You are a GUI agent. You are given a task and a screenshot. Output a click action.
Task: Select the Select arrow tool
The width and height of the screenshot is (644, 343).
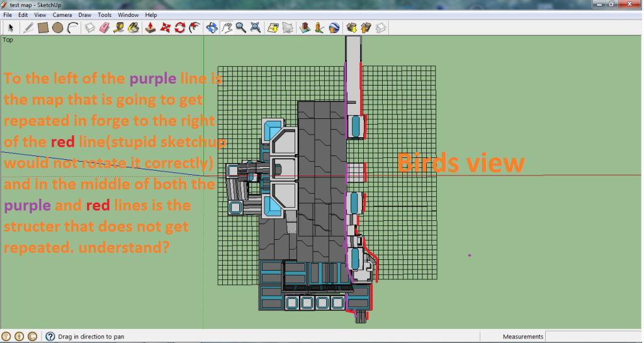click(x=11, y=28)
